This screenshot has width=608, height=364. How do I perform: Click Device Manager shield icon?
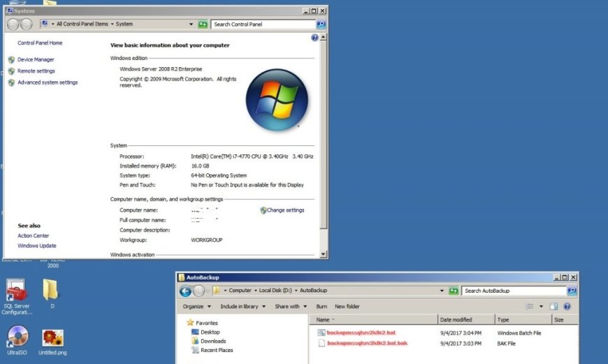(x=11, y=59)
